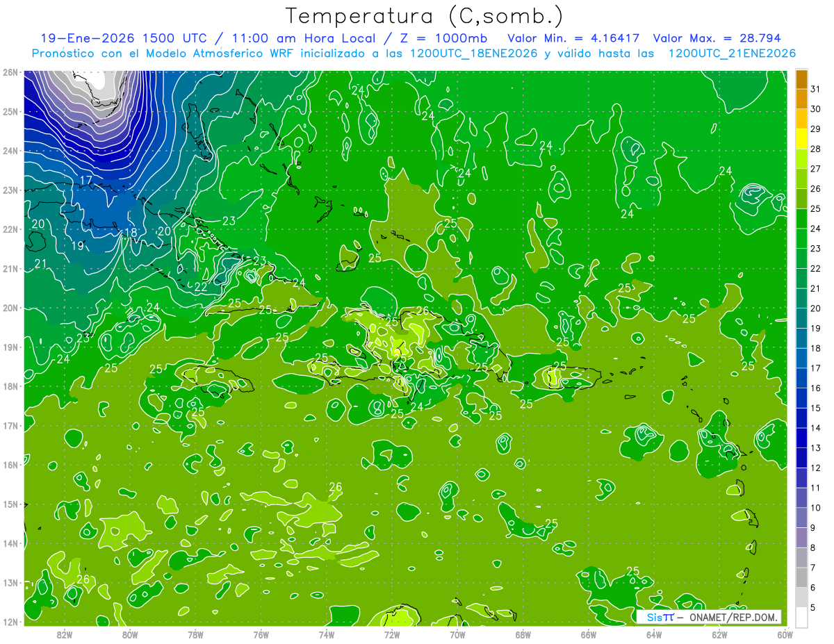The image size is (834, 644).
Task: Click the 68W longitude axis label
Action: coord(523,634)
